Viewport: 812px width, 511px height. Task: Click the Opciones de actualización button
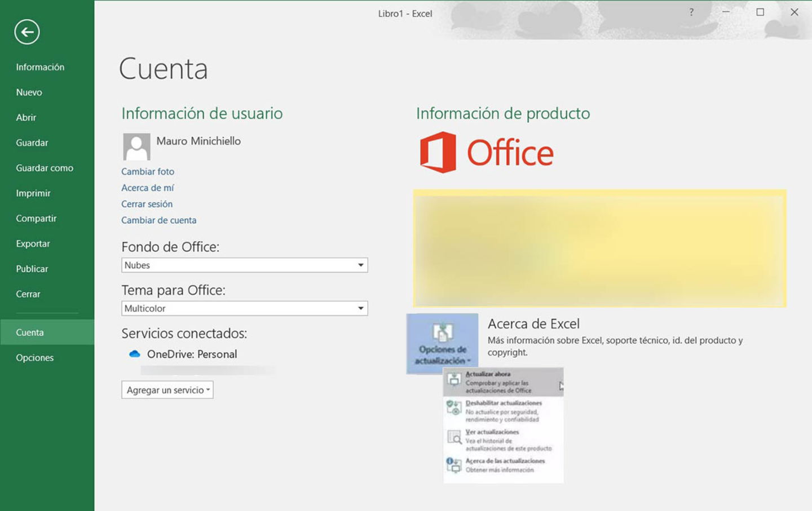[443, 343]
